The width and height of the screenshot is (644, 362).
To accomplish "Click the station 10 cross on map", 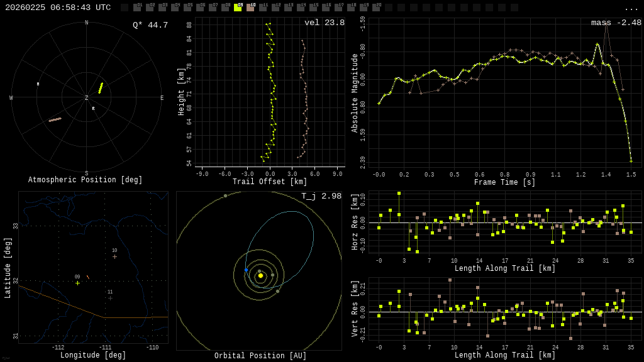I will point(114,256).
